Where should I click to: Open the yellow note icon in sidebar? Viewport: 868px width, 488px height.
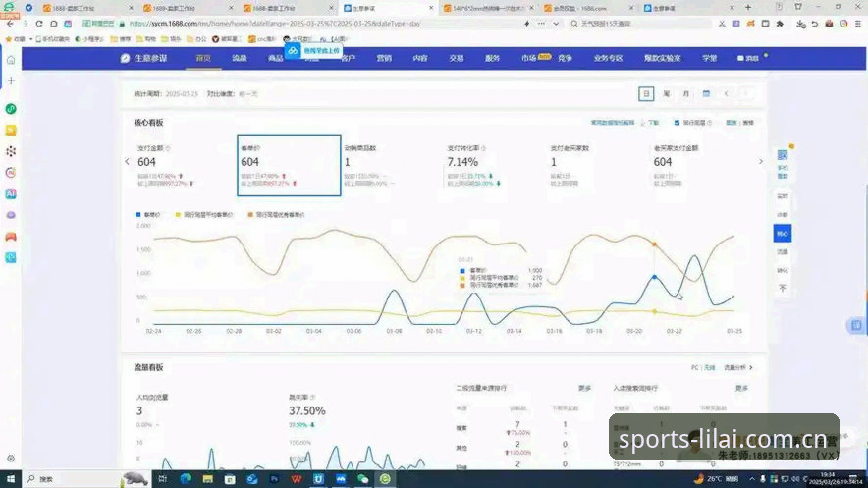coord(11,130)
